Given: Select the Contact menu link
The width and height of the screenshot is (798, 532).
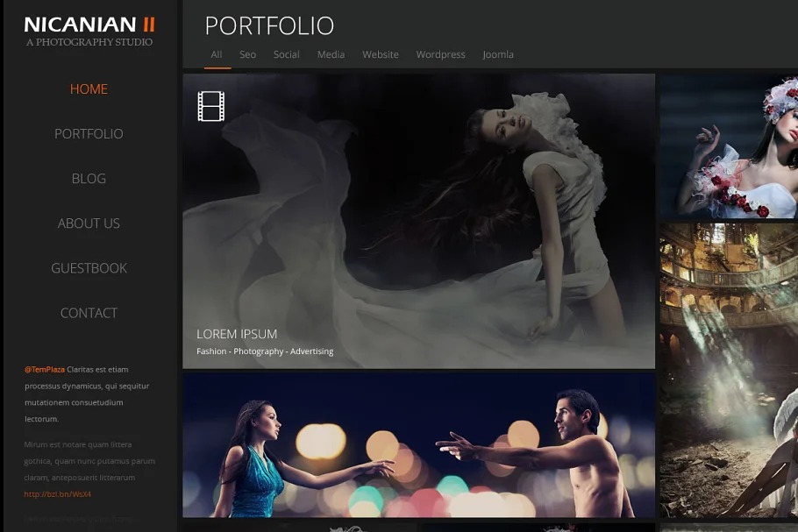Looking at the screenshot, I should 89,313.
